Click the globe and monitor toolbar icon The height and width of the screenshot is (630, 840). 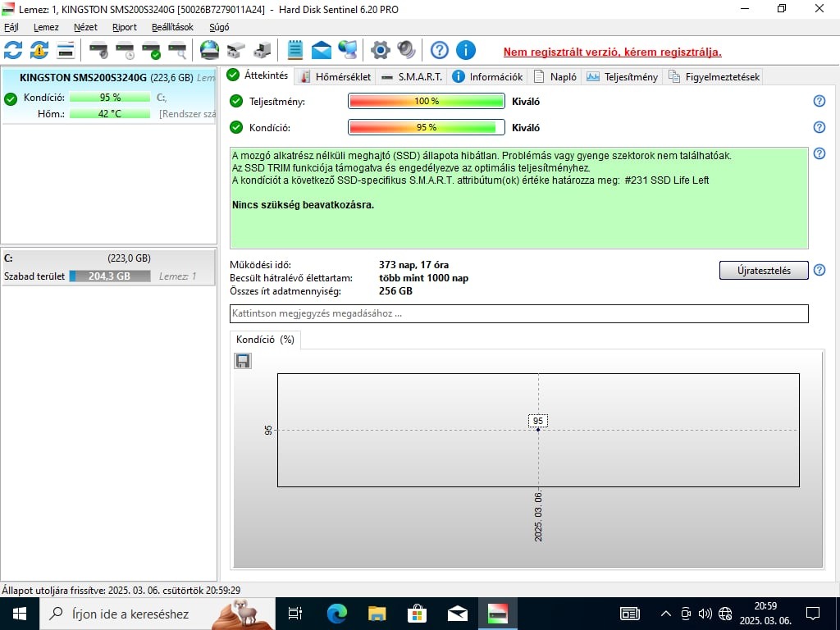348,50
